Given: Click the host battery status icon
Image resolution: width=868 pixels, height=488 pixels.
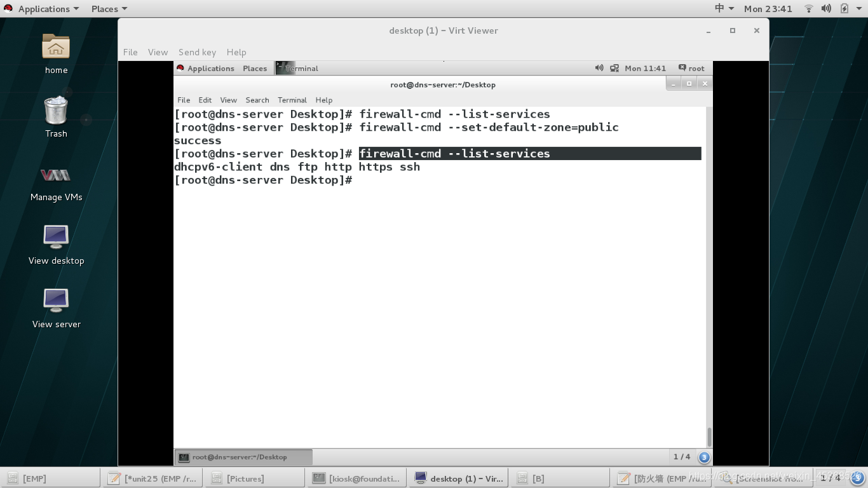Looking at the screenshot, I should click(844, 9).
